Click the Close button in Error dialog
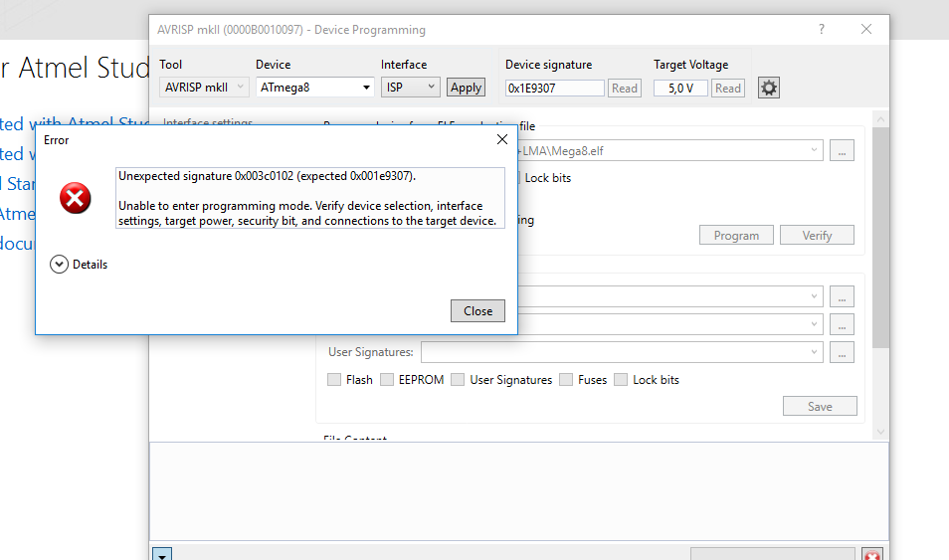This screenshot has width=949, height=560. coord(477,311)
